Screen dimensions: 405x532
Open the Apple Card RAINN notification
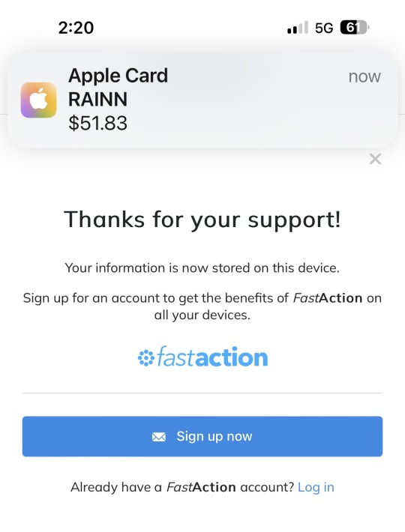point(202,100)
